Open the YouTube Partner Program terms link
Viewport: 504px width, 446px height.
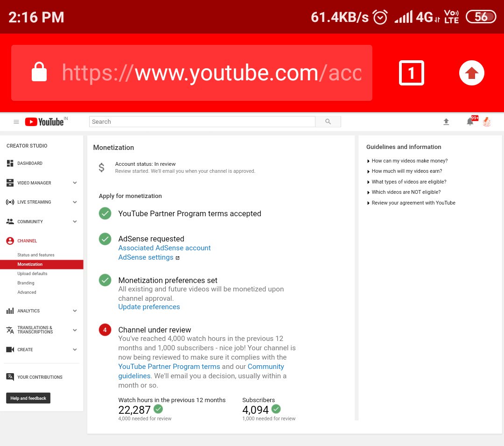[x=169, y=367]
